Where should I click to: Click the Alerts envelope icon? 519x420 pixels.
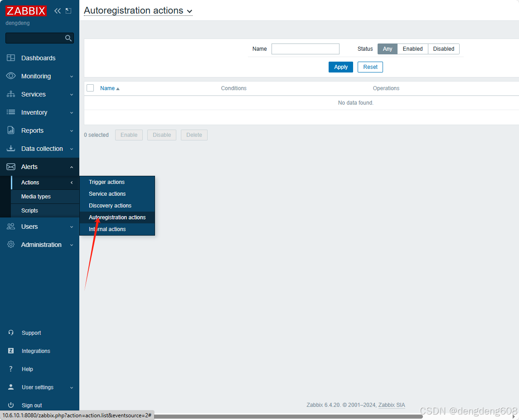[x=11, y=166]
